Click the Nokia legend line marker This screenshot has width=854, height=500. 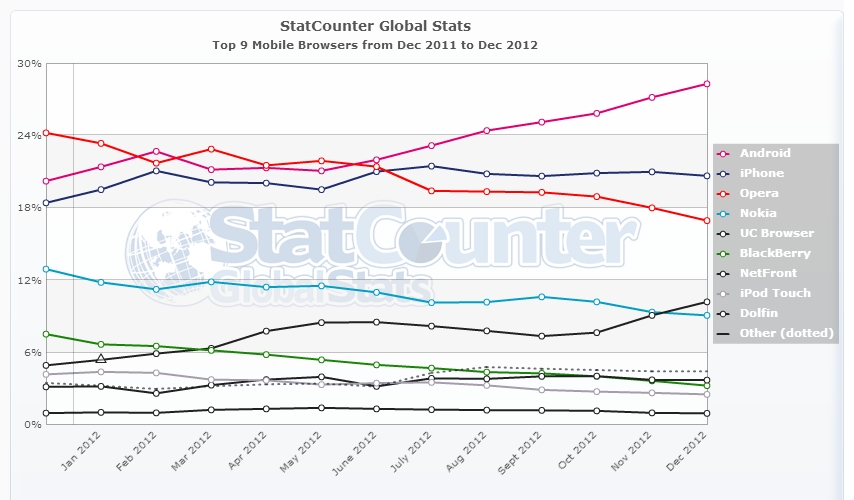pos(725,213)
